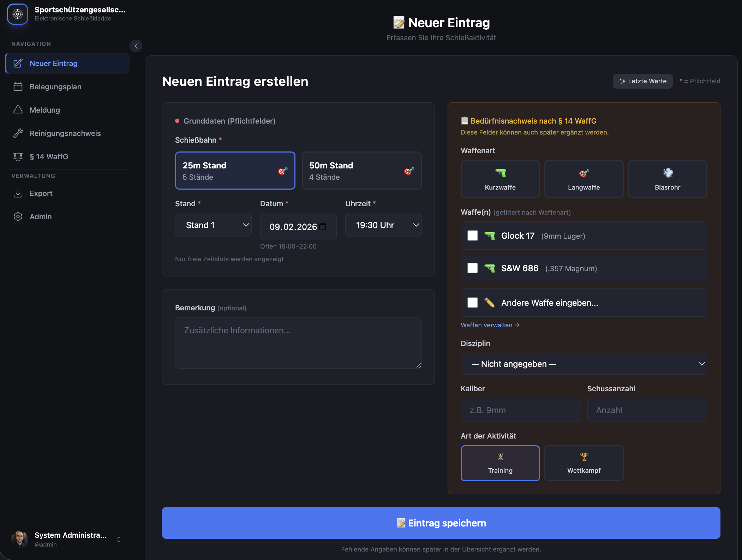Expand the Uhrzeit 19:30 Uhr dropdown
742x560 pixels.
[x=383, y=225]
